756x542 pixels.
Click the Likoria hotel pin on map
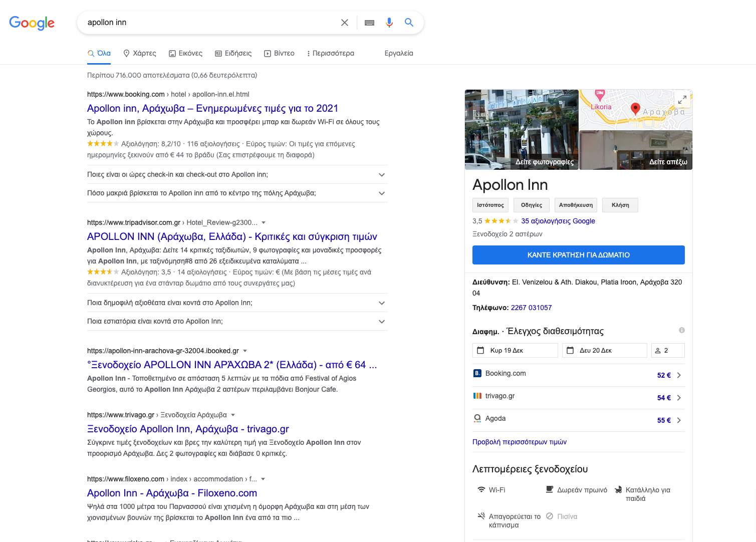coord(600,94)
